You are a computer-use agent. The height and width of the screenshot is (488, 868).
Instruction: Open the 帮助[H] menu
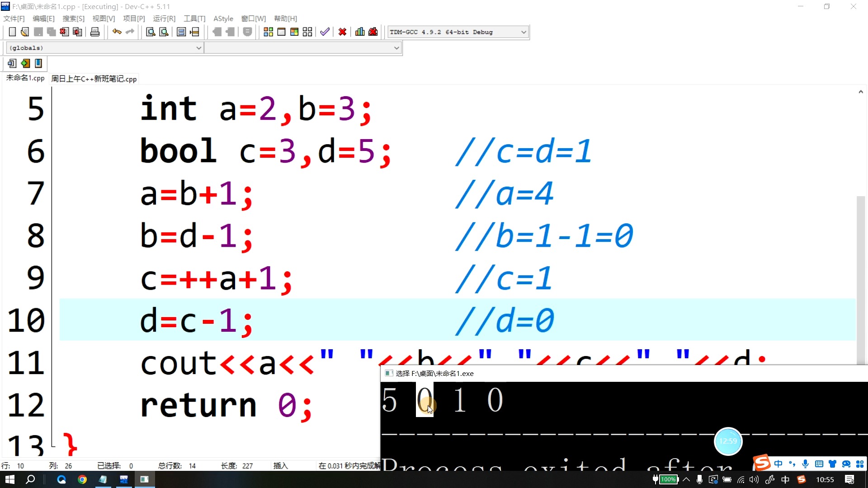[x=285, y=19]
